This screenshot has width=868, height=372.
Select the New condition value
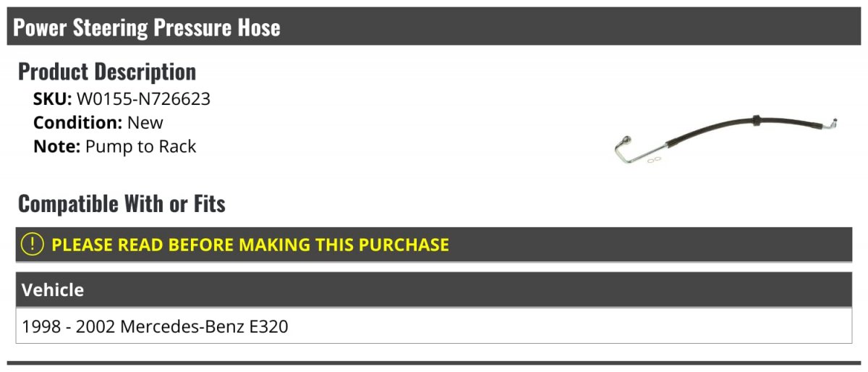pyautogui.click(x=145, y=123)
